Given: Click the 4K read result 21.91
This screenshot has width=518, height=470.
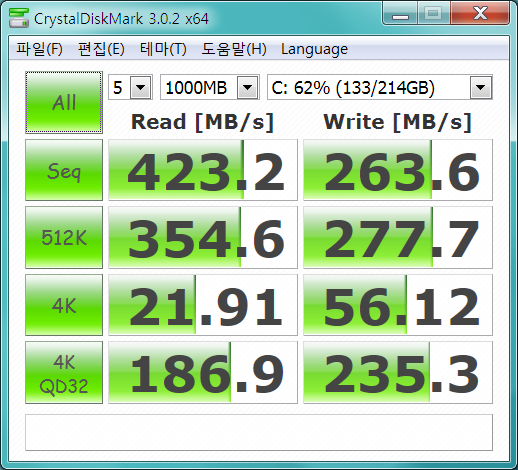Looking at the screenshot, I should pyautogui.click(x=203, y=305).
